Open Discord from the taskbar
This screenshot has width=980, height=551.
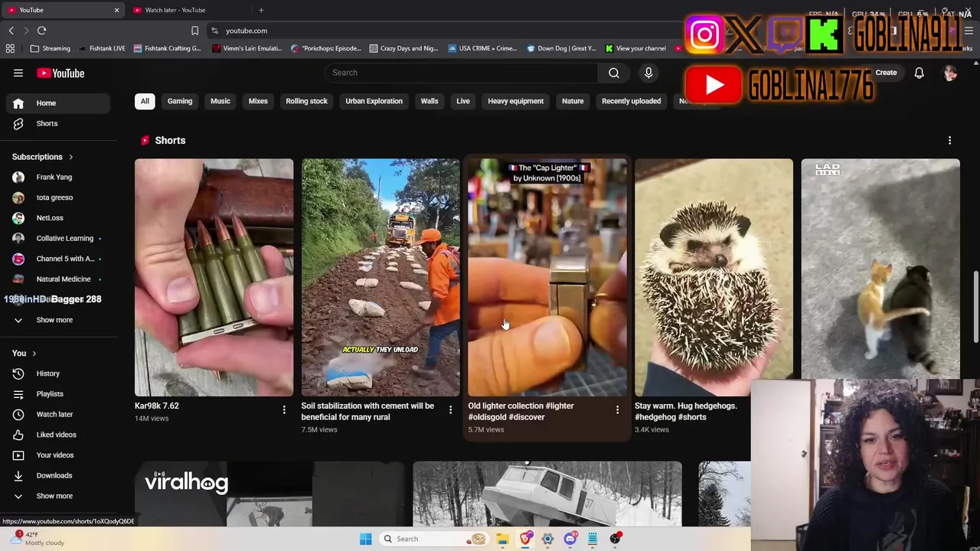570,539
